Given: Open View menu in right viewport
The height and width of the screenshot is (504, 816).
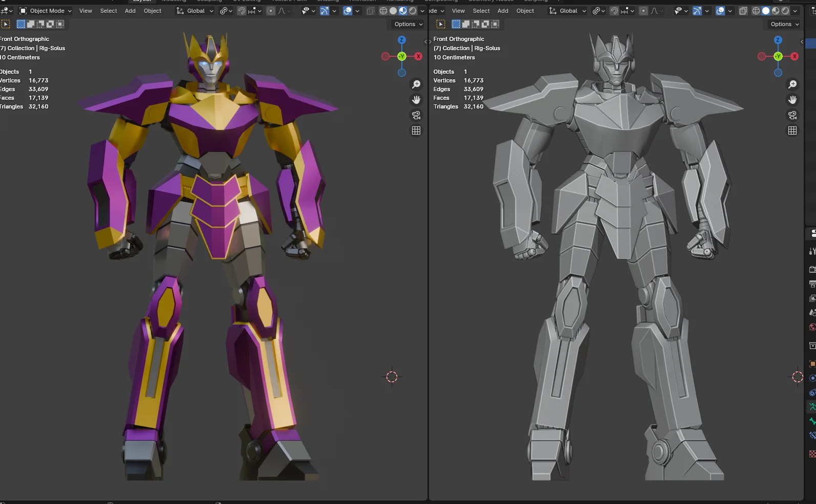Looking at the screenshot, I should (x=458, y=11).
